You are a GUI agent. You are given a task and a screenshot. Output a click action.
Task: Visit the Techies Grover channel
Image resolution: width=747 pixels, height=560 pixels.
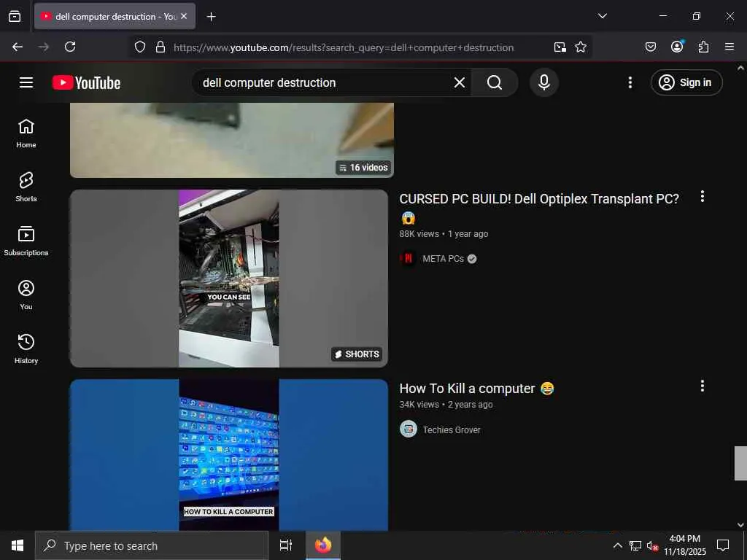(452, 429)
